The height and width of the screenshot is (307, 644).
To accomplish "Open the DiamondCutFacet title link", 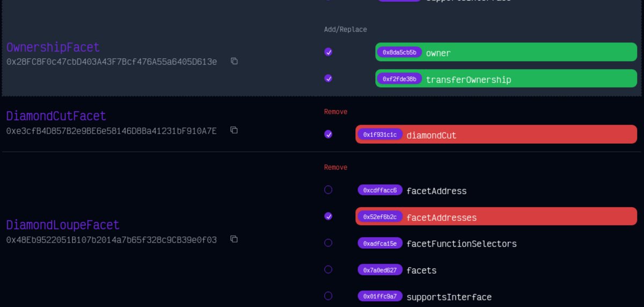I will [x=56, y=116].
